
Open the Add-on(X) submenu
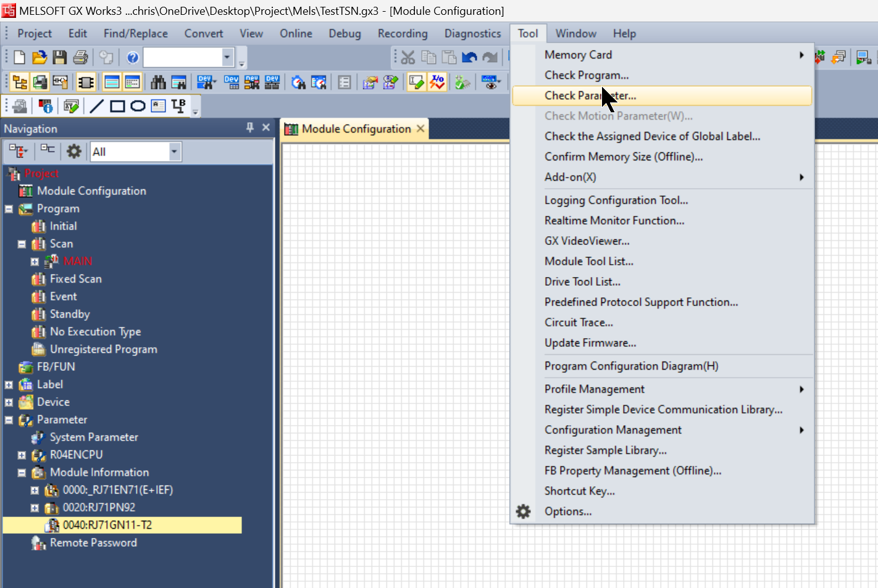(662, 177)
